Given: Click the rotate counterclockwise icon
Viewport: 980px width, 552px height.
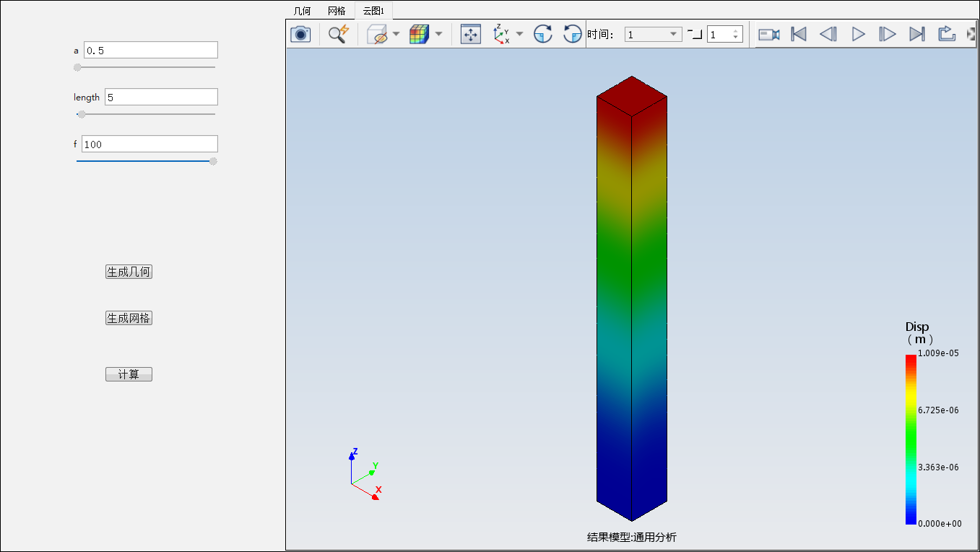Looking at the screenshot, I should (573, 34).
